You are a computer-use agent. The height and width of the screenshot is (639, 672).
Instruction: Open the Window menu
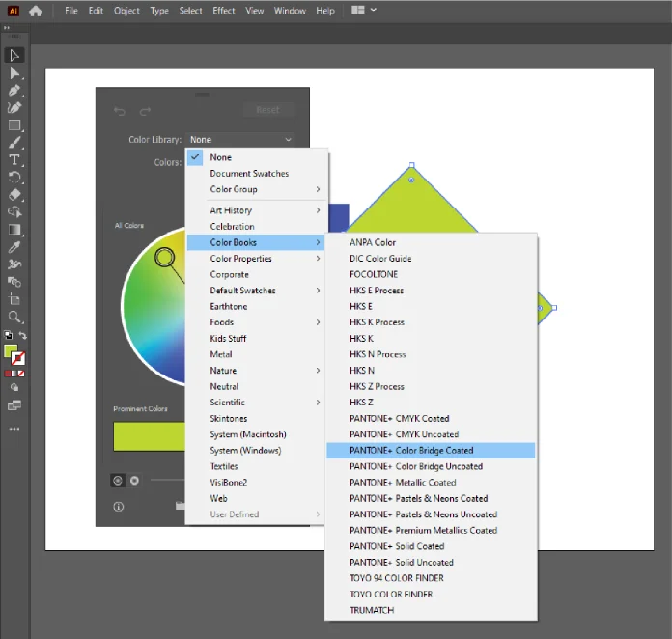[290, 11]
